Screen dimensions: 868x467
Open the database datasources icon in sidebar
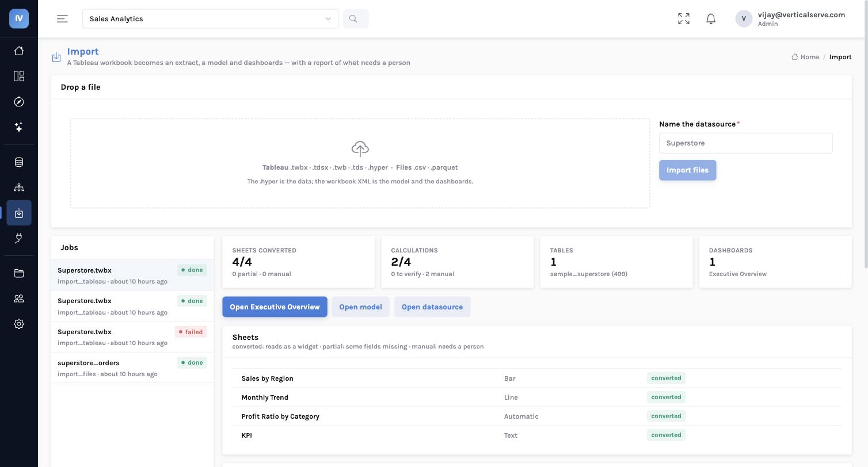pyautogui.click(x=19, y=162)
